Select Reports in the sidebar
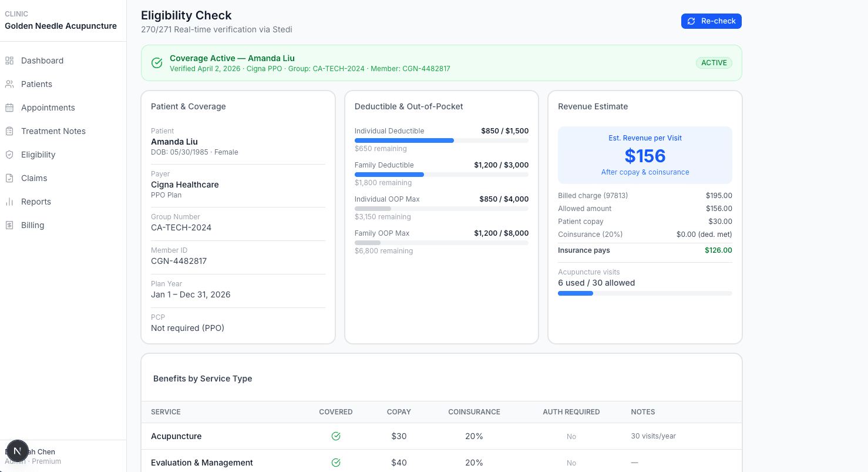Image resolution: width=868 pixels, height=472 pixels. [x=36, y=202]
